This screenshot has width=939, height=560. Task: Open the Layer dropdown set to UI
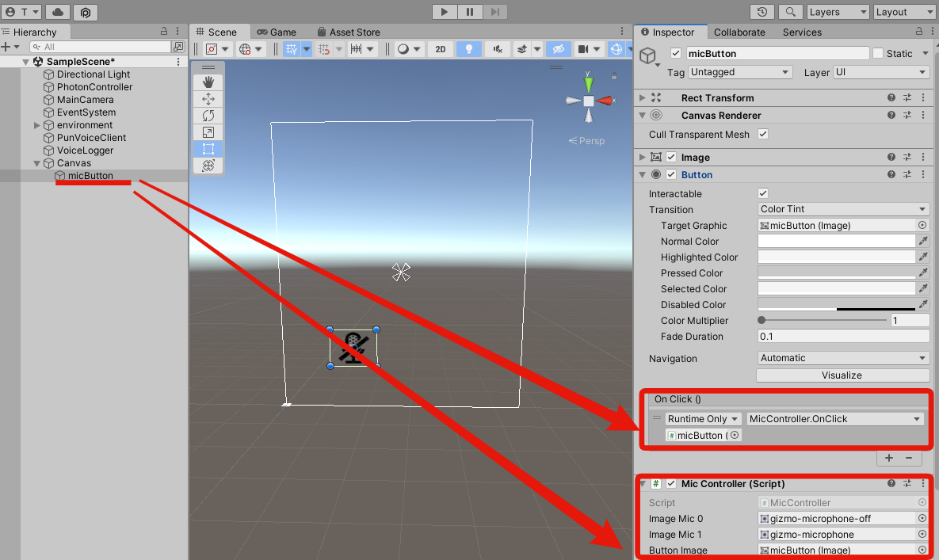[x=882, y=71]
